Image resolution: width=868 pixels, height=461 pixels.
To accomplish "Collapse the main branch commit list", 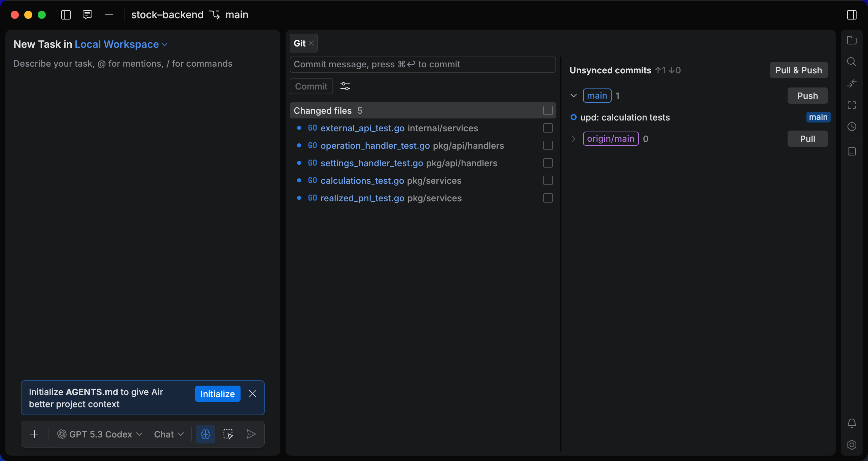I will tap(574, 95).
